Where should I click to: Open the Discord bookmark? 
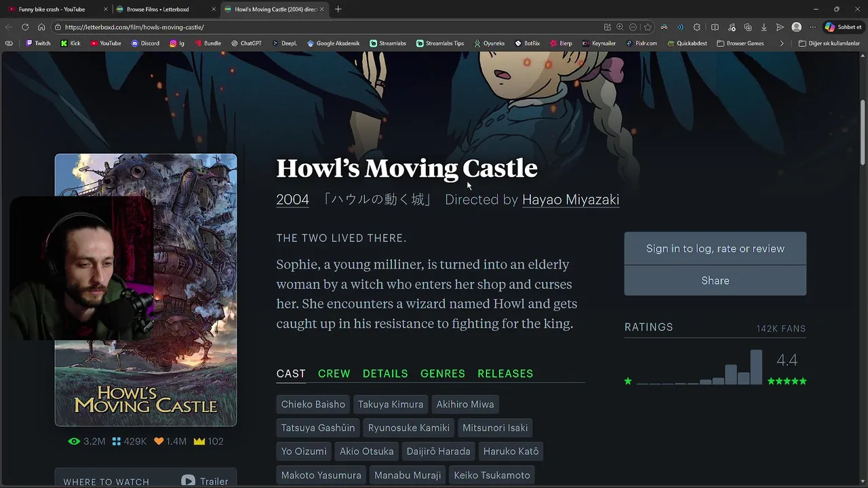click(x=145, y=43)
